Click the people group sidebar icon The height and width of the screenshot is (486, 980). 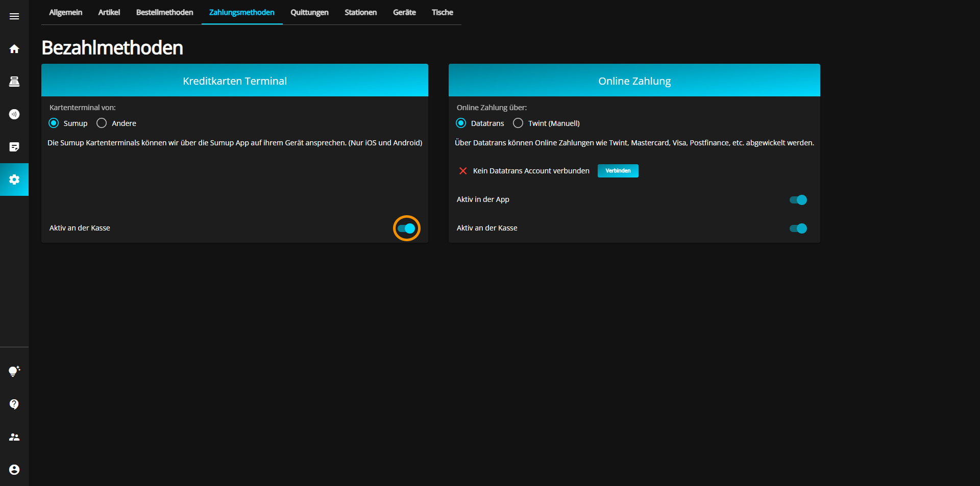14,437
